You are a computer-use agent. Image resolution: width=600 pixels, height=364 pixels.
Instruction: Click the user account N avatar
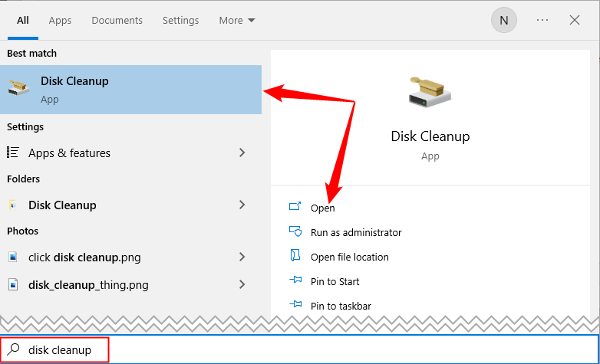[503, 21]
